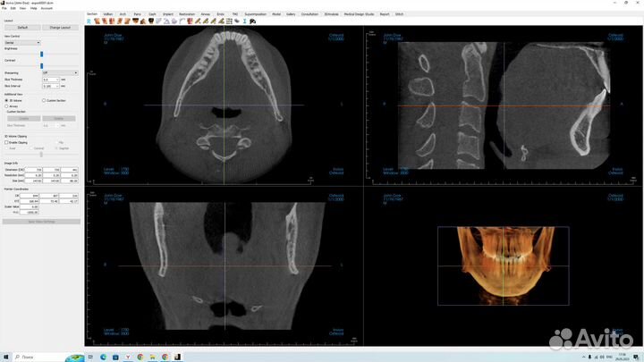Viewport: 644px width, 362px height.
Task: Open the Account menu
Action: click(x=47, y=8)
